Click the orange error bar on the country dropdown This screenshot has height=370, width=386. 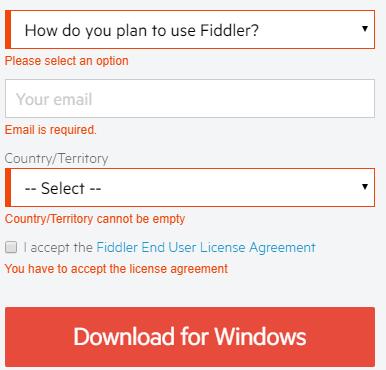pos(8,188)
